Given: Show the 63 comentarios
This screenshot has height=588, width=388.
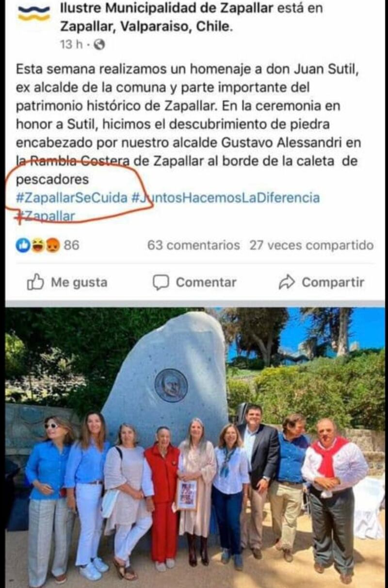Looking at the screenshot, I should coord(194,246).
